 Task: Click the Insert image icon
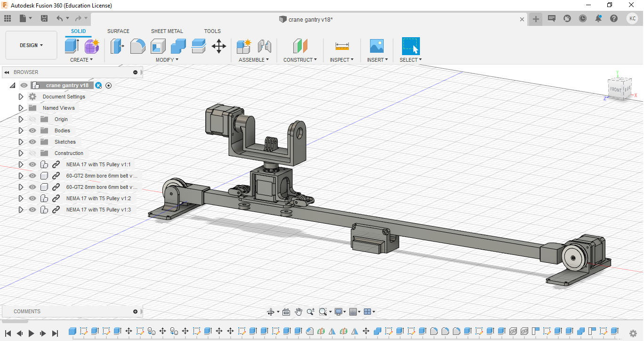(x=377, y=46)
